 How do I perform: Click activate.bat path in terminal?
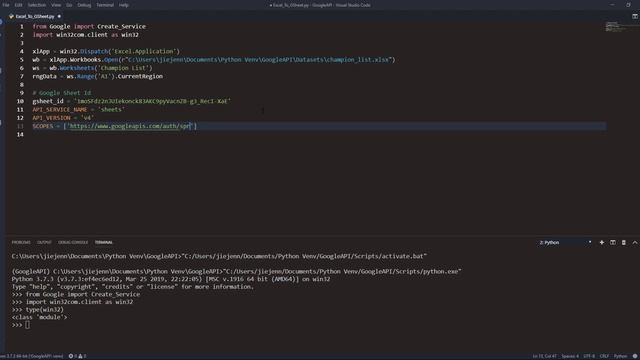pyautogui.click(x=304, y=256)
